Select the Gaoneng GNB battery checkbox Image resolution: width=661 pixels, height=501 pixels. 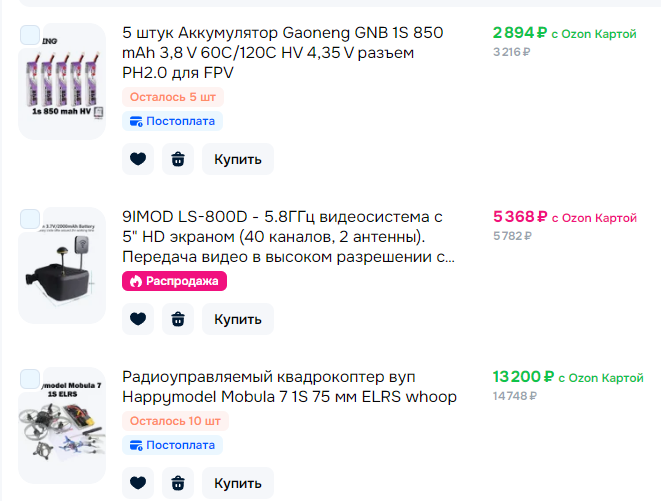30,36
